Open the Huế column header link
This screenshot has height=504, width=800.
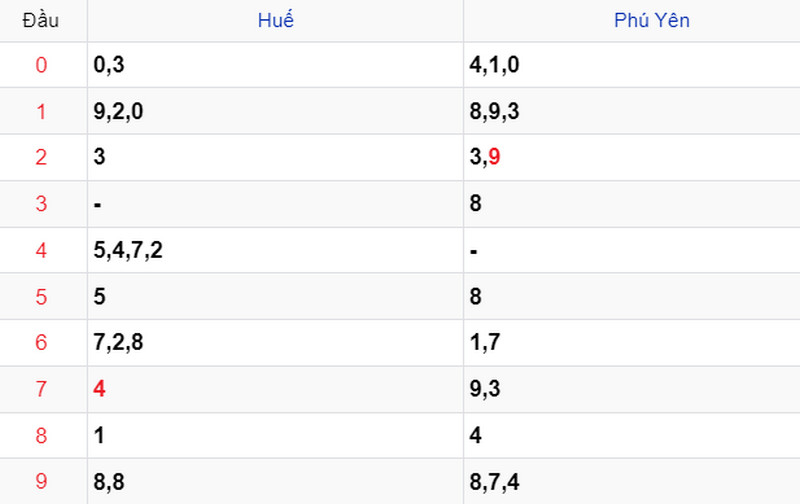coord(276,20)
